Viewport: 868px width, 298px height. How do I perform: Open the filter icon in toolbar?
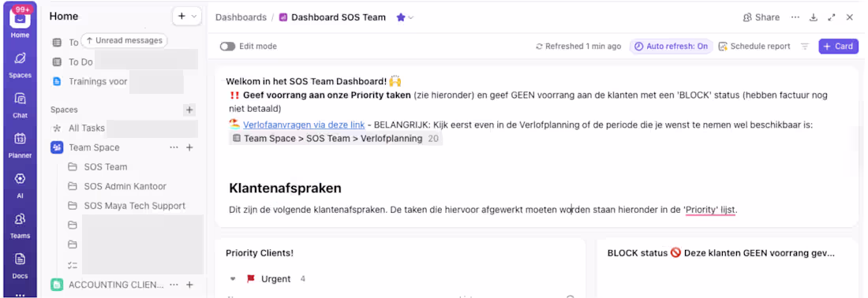point(805,47)
